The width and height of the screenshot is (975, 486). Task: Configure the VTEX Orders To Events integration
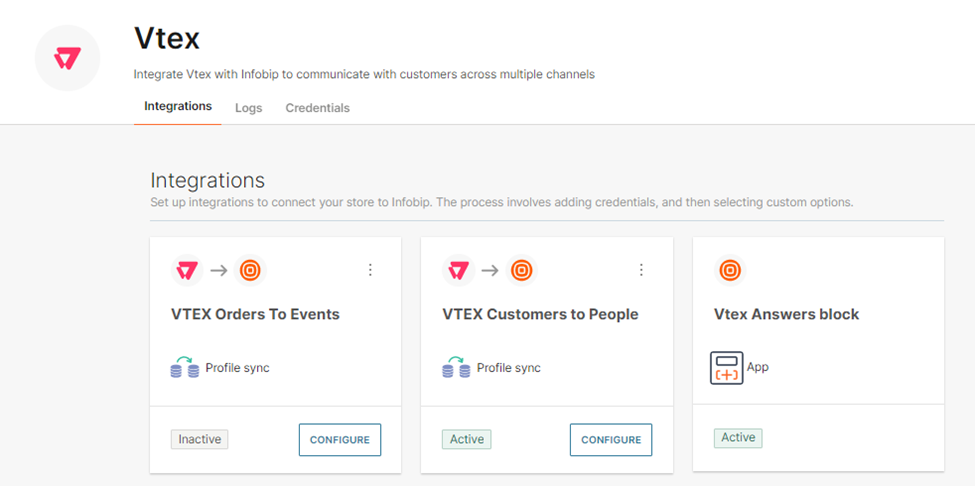[x=340, y=440]
